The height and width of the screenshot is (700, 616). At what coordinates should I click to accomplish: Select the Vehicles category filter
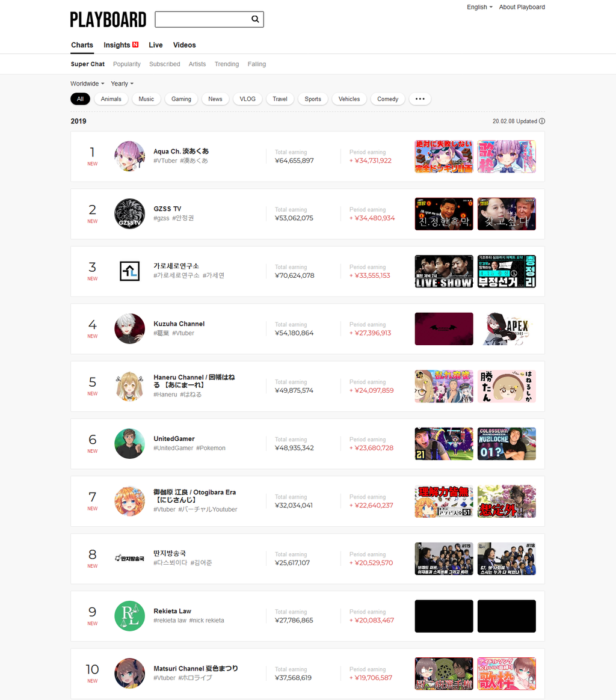click(x=350, y=99)
